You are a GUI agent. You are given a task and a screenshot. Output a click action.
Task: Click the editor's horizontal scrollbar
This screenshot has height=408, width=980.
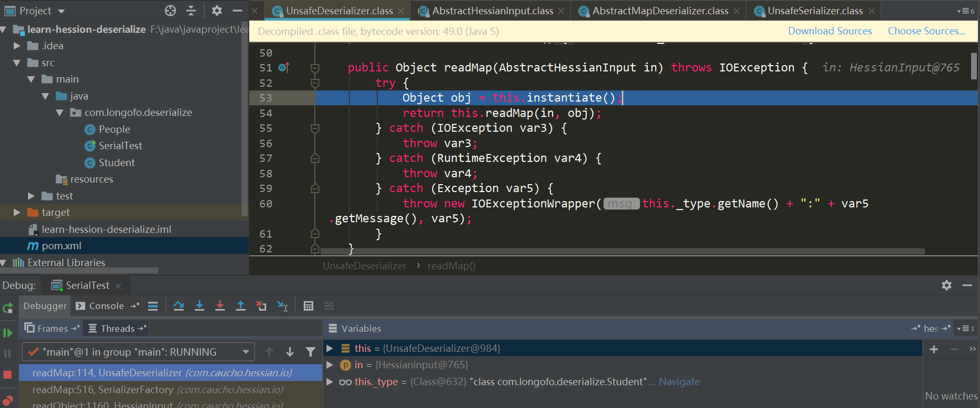click(622, 251)
